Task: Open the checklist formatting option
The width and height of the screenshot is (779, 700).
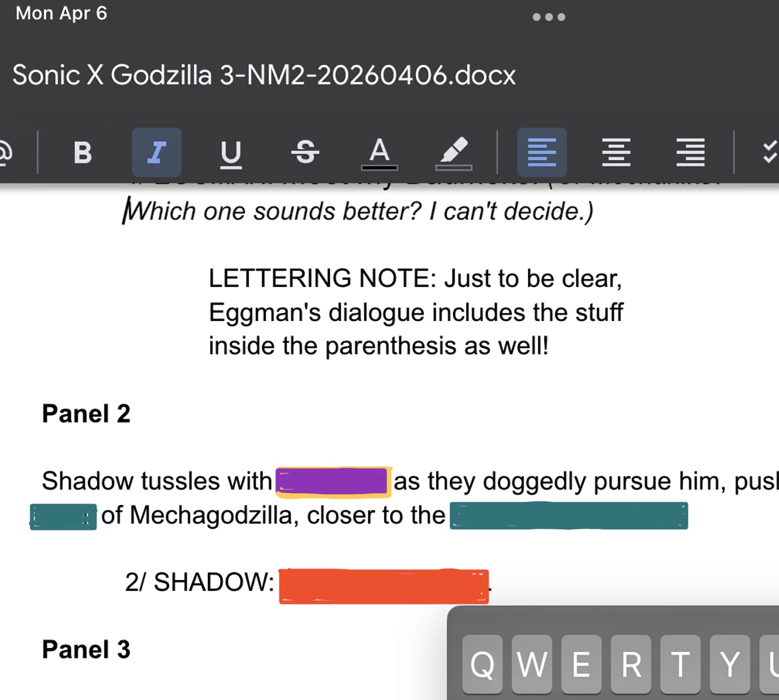Action: tap(769, 153)
